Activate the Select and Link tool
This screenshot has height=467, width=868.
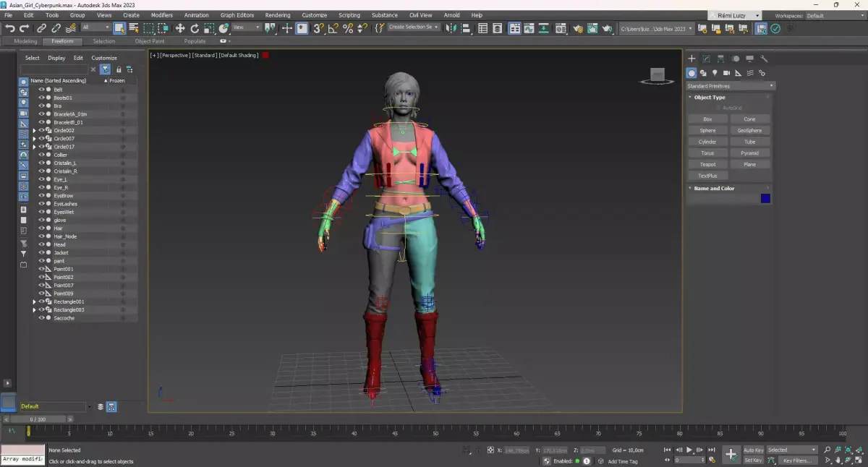click(x=41, y=28)
